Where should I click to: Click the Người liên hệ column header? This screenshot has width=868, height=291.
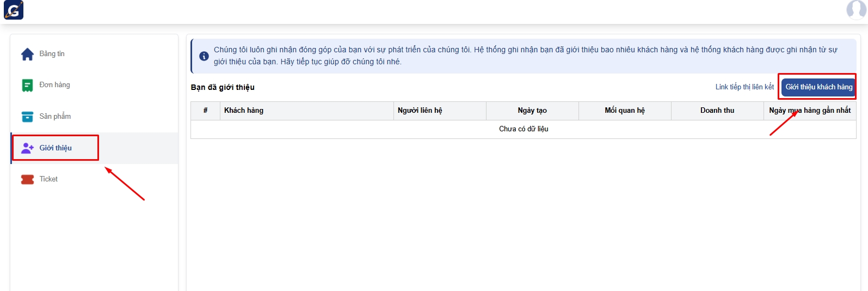420,111
